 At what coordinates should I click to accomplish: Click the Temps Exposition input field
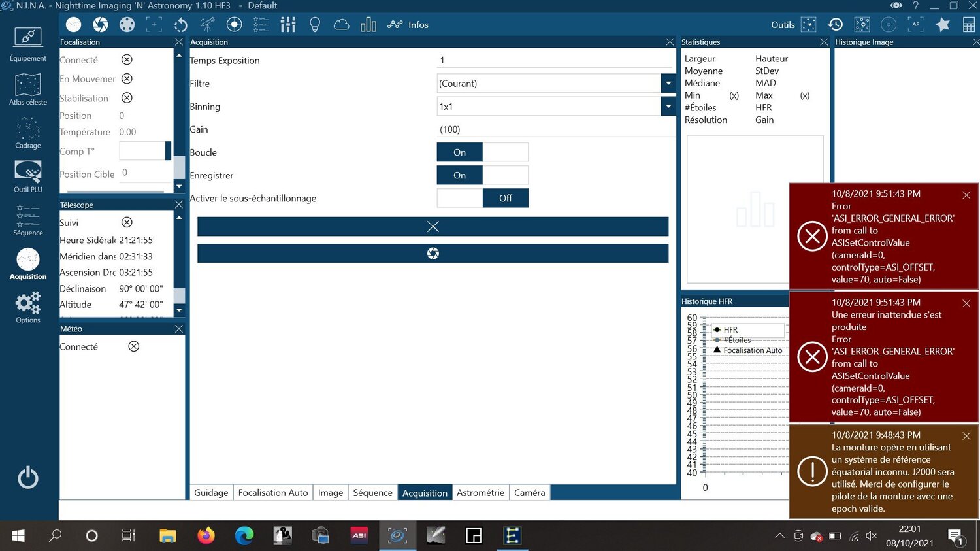(555, 60)
